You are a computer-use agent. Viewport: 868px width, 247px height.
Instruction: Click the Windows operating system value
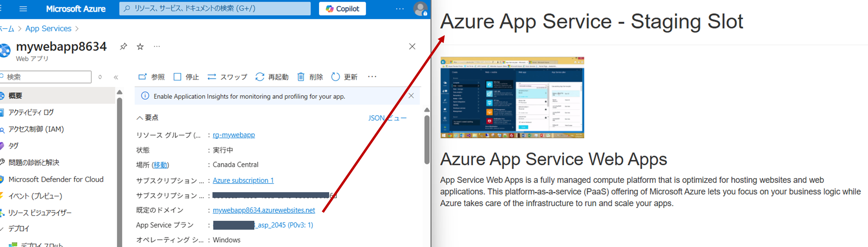point(227,240)
